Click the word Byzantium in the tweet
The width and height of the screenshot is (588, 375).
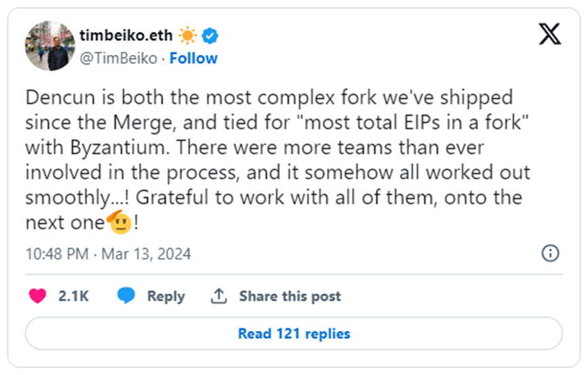pyautogui.click(x=120, y=148)
